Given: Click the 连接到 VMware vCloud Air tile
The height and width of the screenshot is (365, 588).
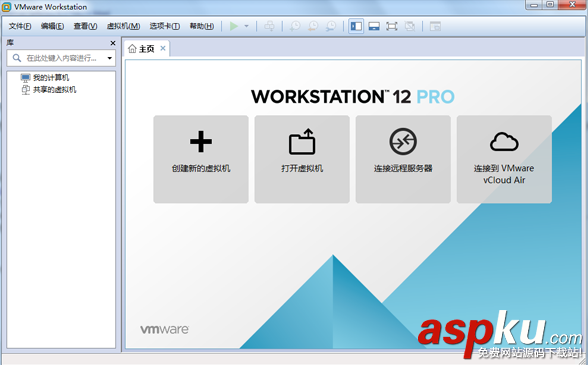Looking at the screenshot, I should 504,159.
